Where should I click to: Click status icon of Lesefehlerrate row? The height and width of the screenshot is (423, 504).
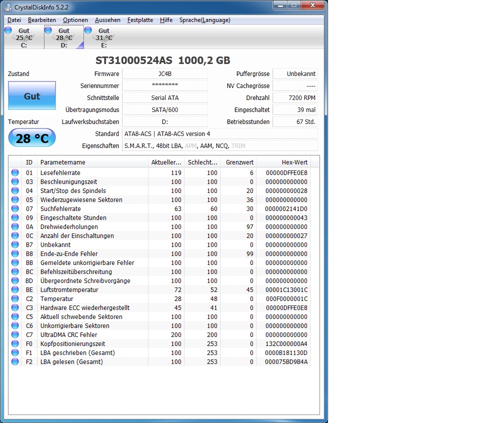tap(15, 172)
